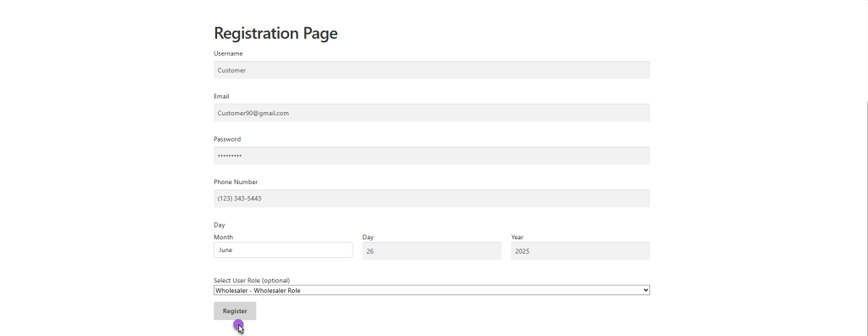This screenshot has height=336, width=868.
Task: Open the Month field showing June
Action: click(x=283, y=250)
